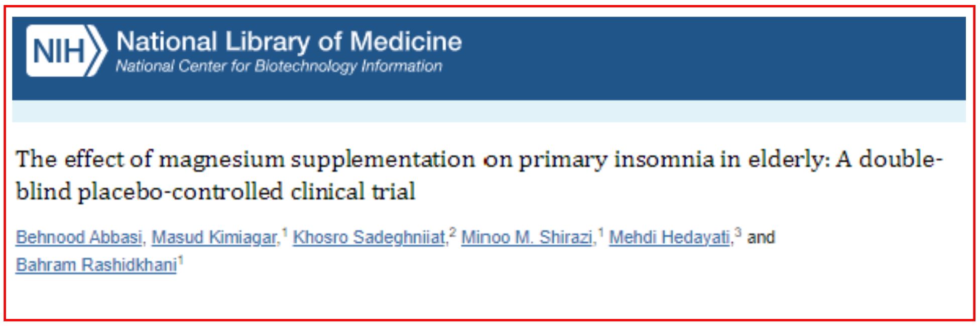The width and height of the screenshot is (980, 326).
Task: Click affiliation superscript 1 after Rashidkhani
Action: 181,260
